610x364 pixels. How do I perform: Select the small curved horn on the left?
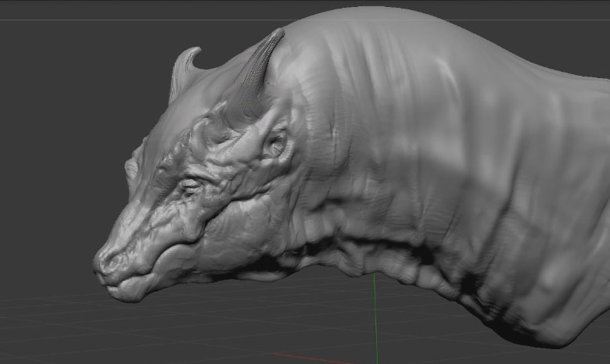(x=183, y=71)
